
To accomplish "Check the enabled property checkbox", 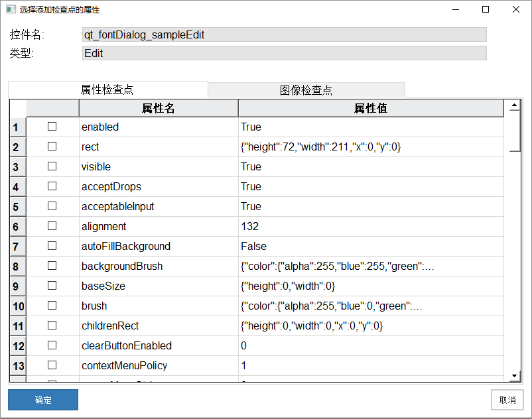I will pos(52,127).
